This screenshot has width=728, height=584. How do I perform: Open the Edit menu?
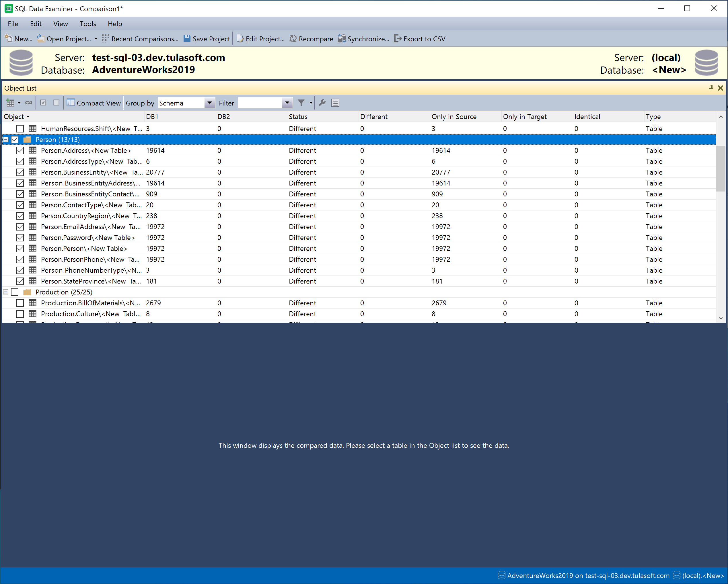pyautogui.click(x=36, y=24)
